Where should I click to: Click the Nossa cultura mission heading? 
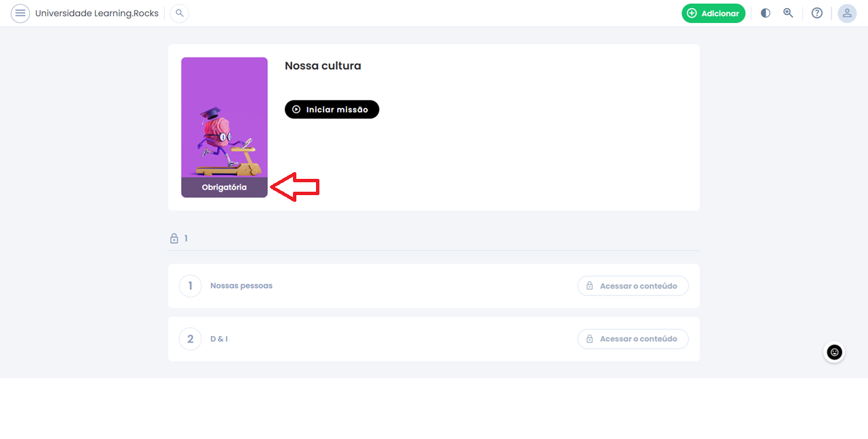click(323, 66)
